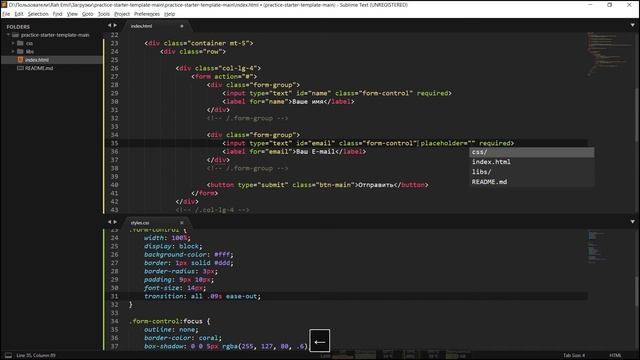Click the Ваше имя label text on line 30
640x360 pixels.
pos(308,102)
